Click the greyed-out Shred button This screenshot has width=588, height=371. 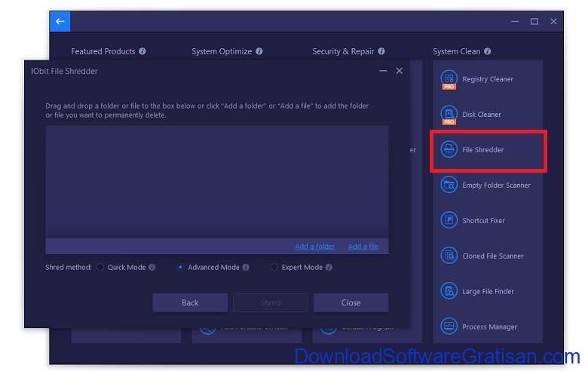pos(271,302)
